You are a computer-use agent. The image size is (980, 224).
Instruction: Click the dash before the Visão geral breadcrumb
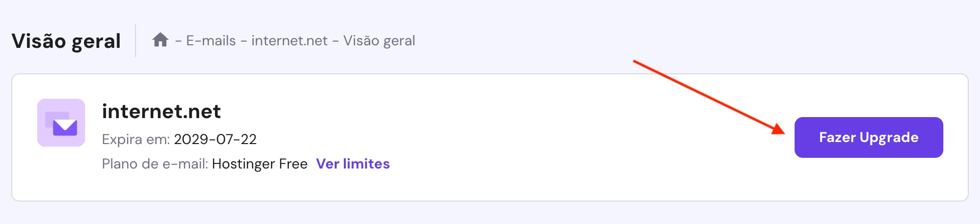coord(336,41)
